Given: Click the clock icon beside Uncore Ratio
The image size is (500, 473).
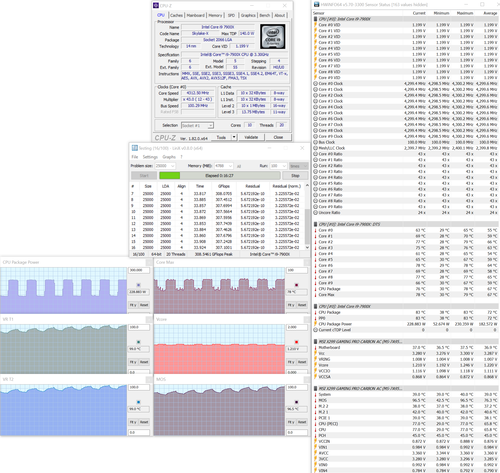Looking at the screenshot, I should point(315,212).
